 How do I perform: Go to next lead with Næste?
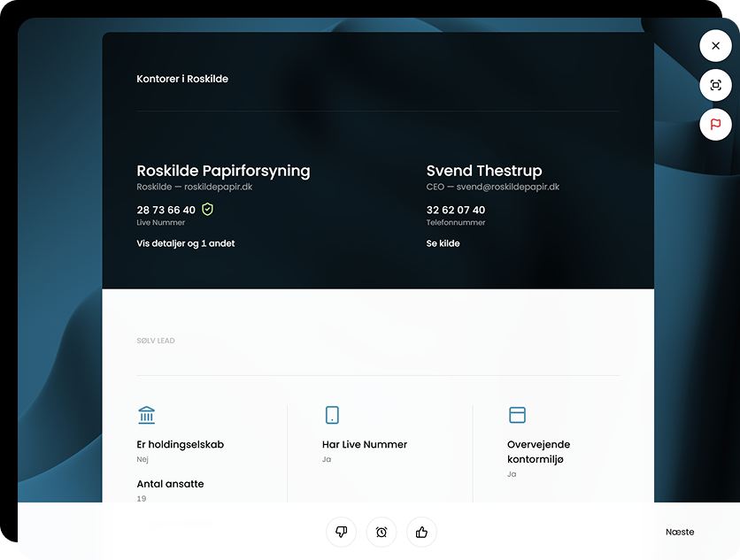pyautogui.click(x=680, y=532)
